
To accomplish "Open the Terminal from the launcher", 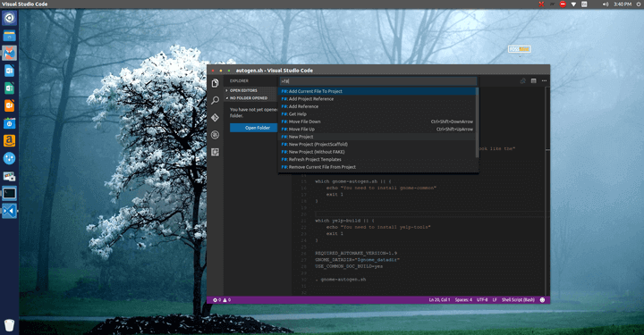I will tap(10, 193).
